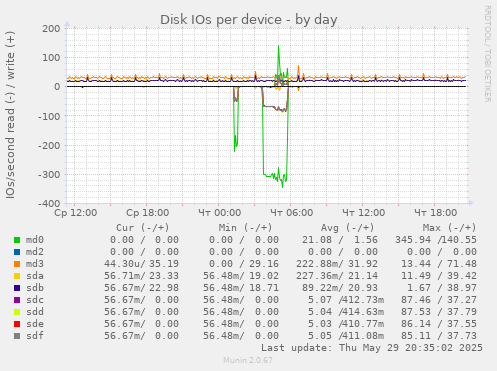Click the 'Avg (-/+)' column header
497x371 pixels.
tap(347, 228)
